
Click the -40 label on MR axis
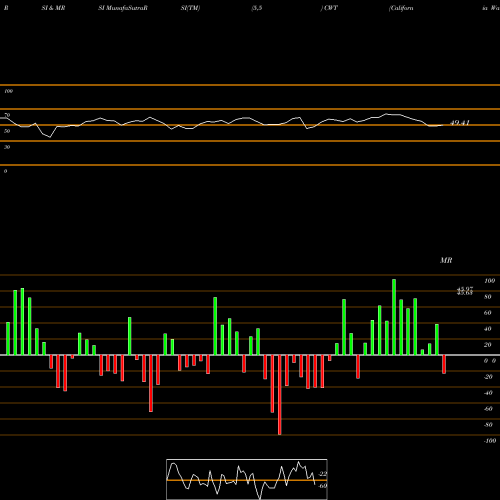(x=488, y=393)
